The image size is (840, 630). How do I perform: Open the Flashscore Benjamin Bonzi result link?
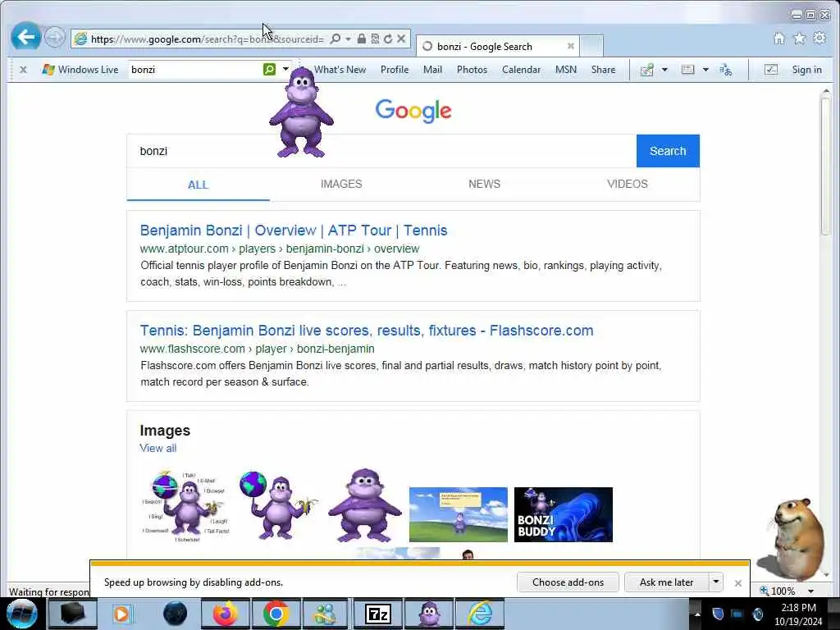367,331
